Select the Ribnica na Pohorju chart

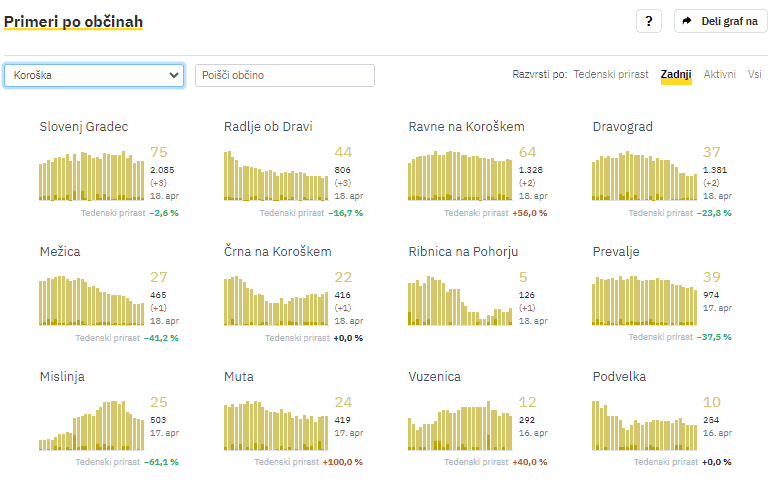click(x=460, y=301)
